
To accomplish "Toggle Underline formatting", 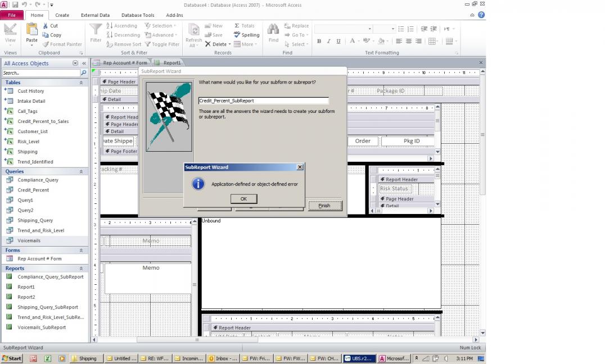I will pos(338,41).
